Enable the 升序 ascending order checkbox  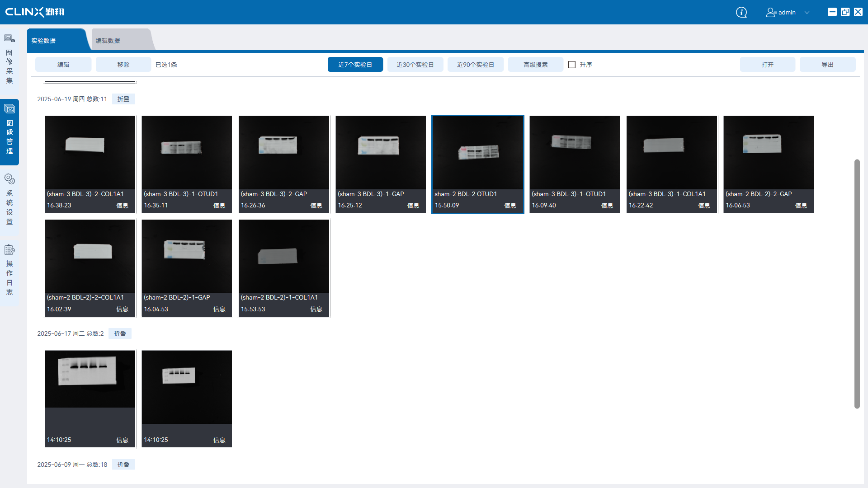click(x=572, y=65)
